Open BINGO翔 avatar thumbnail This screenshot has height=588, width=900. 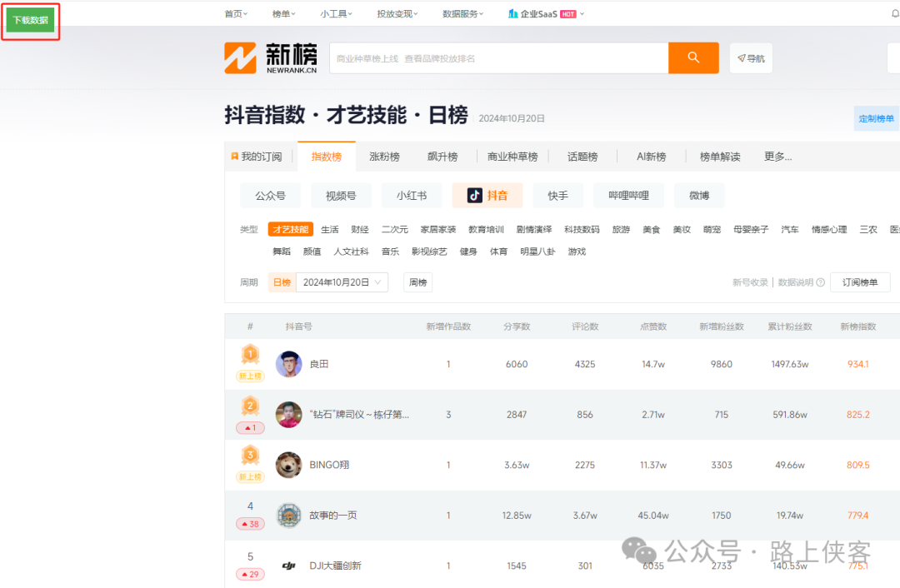[x=288, y=466]
